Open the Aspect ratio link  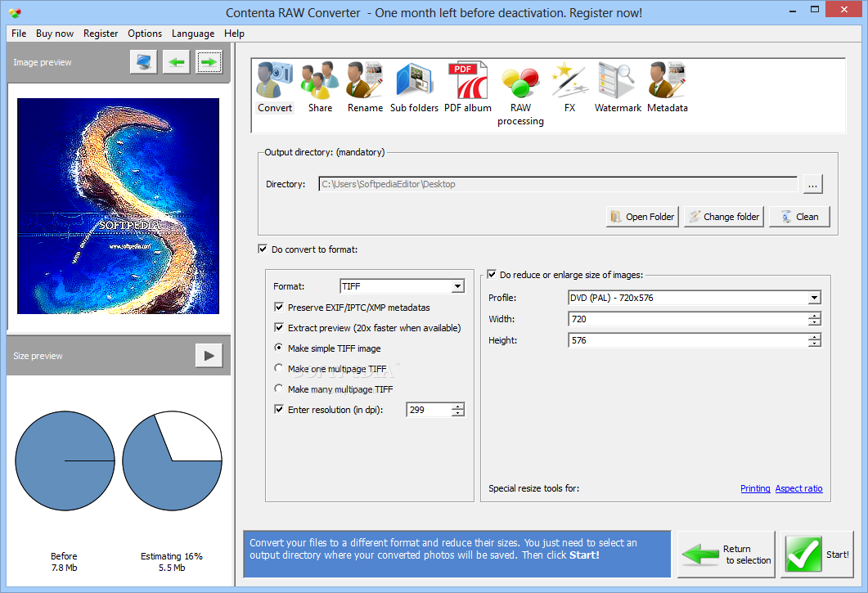(798, 488)
